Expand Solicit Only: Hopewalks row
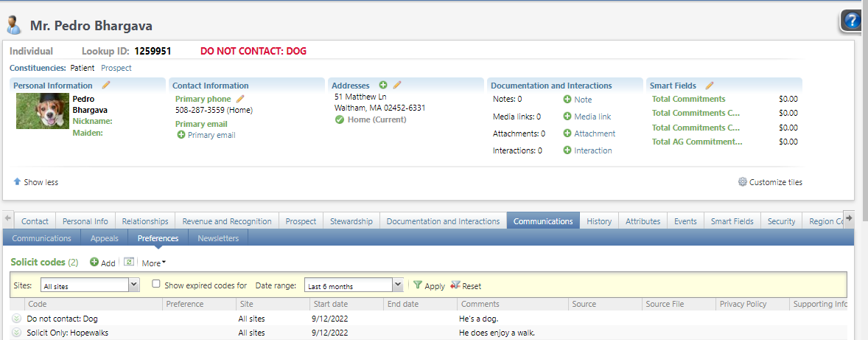 point(16,333)
